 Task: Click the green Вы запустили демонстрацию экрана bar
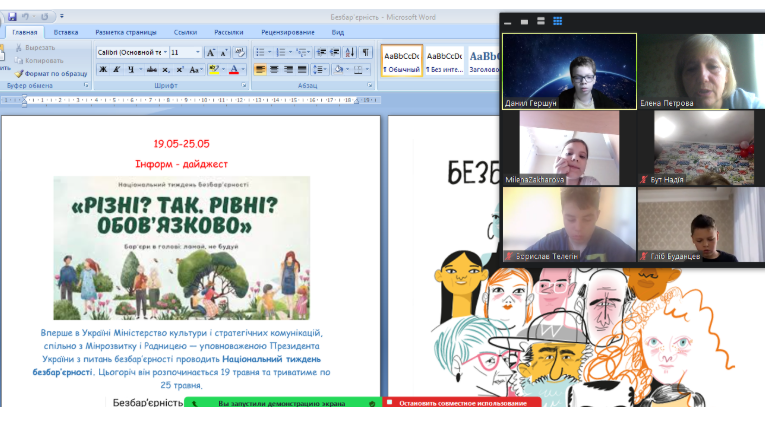(x=283, y=403)
